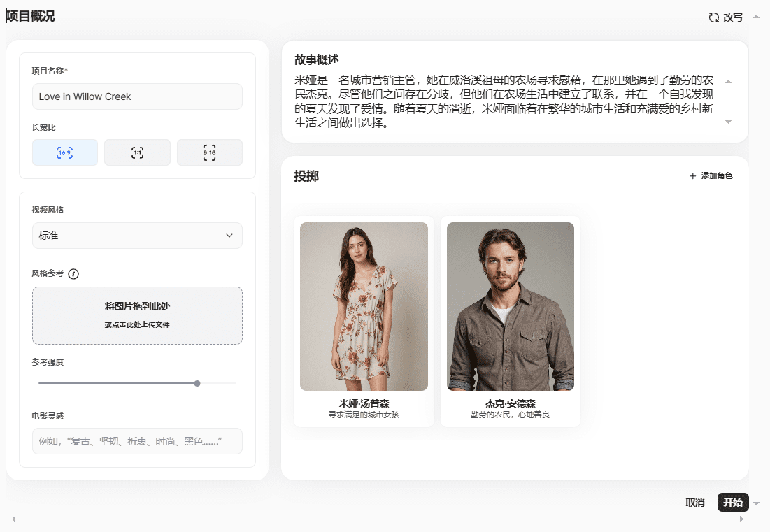Click the description 勤劳的农民，心地善良
The width and height of the screenshot is (770, 532).
[511, 415]
